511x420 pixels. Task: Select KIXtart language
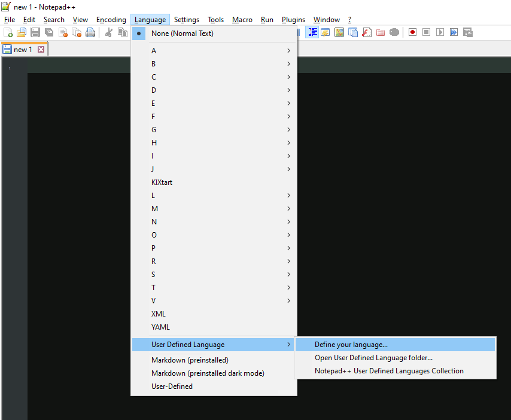click(x=214, y=182)
